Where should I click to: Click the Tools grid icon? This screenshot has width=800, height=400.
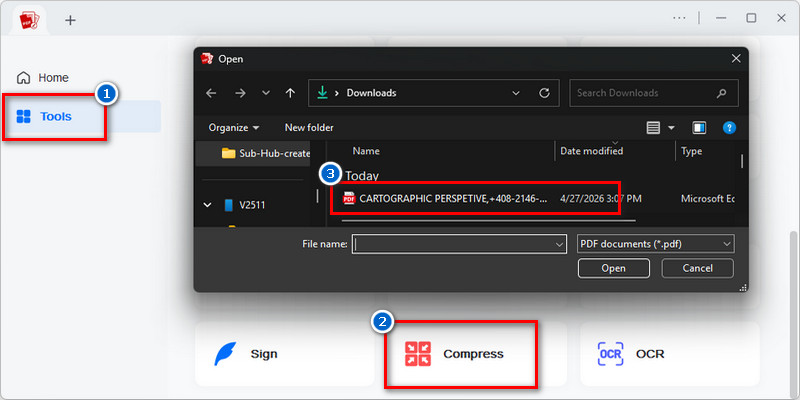click(23, 116)
